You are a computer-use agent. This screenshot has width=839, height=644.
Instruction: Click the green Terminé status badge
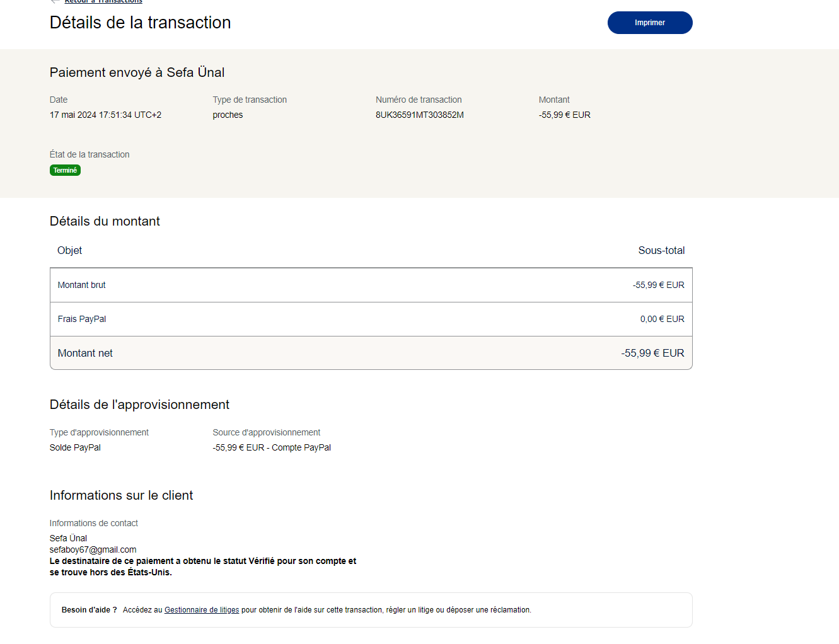click(x=65, y=170)
